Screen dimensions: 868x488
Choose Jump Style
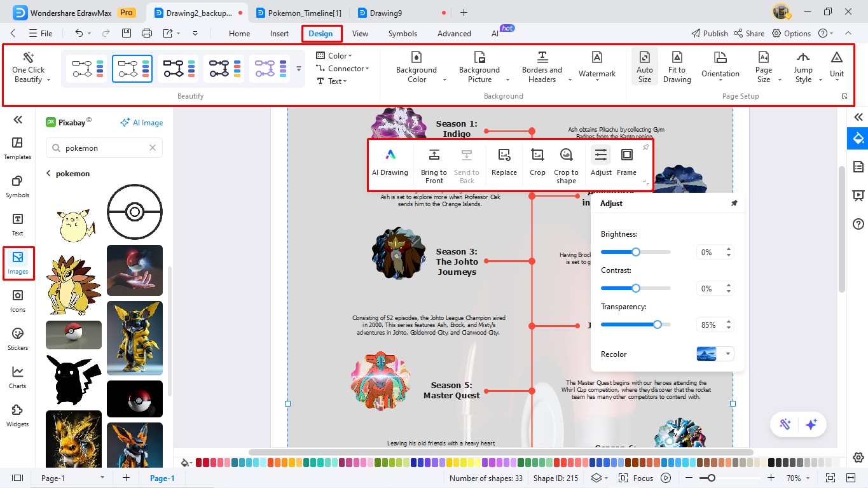pos(803,68)
